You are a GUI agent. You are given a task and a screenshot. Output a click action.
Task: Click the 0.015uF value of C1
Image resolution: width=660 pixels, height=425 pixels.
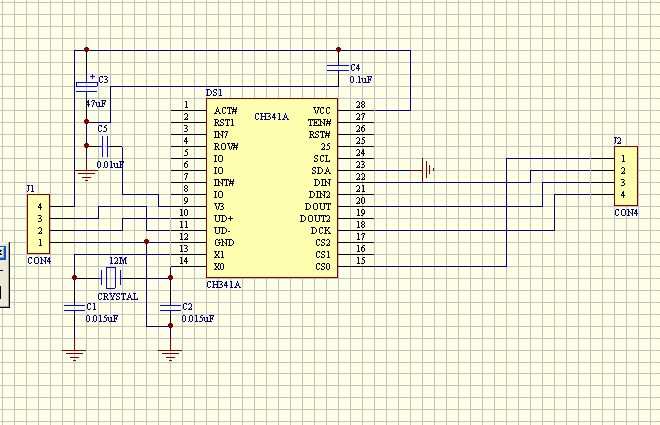pos(102,319)
